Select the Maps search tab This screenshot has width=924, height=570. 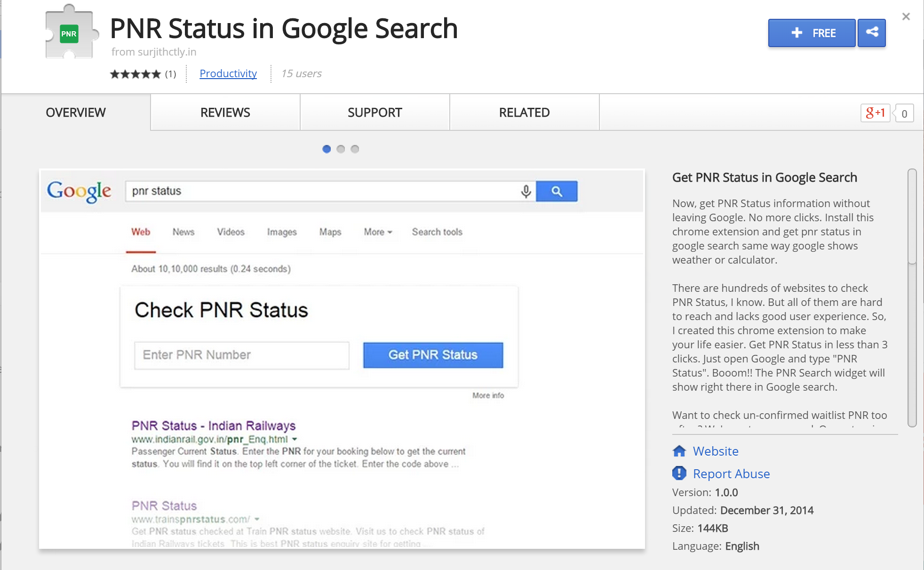tap(330, 232)
